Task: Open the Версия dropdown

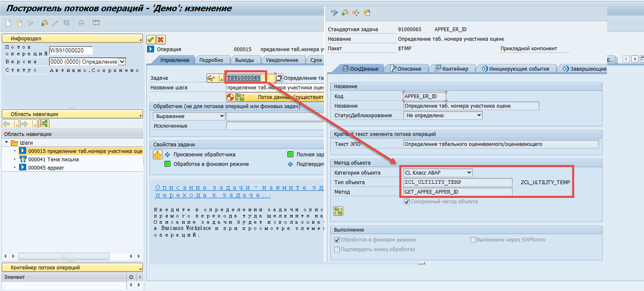Action: [122, 62]
